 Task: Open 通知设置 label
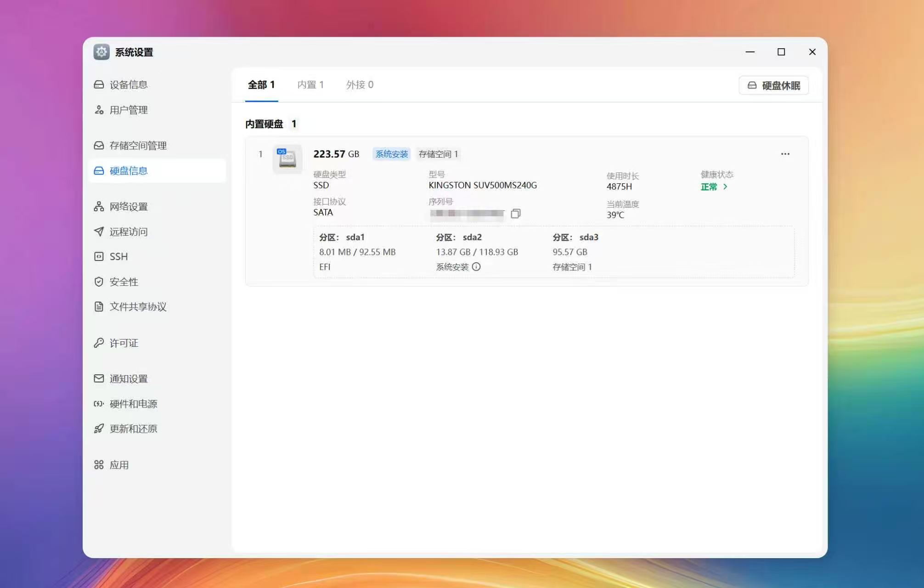coord(129,379)
